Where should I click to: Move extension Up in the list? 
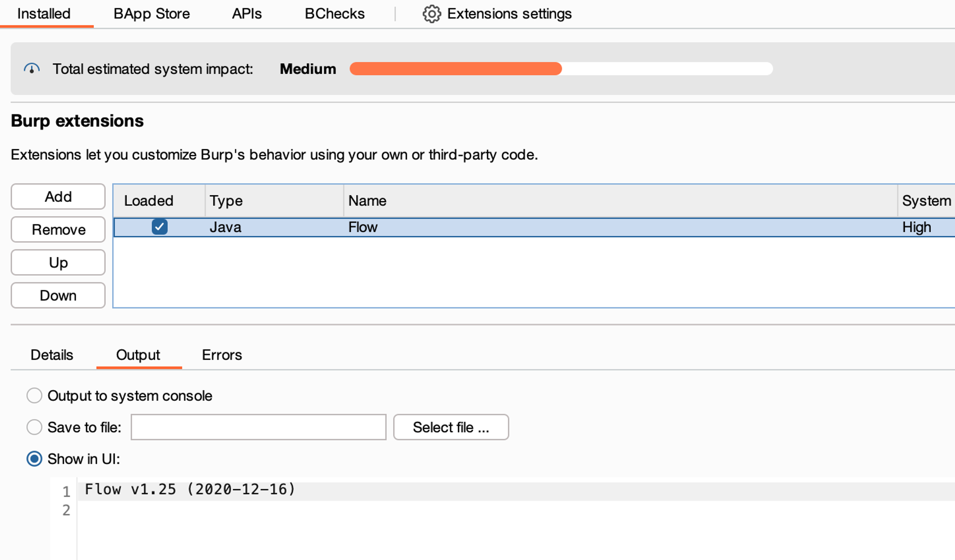(x=58, y=263)
